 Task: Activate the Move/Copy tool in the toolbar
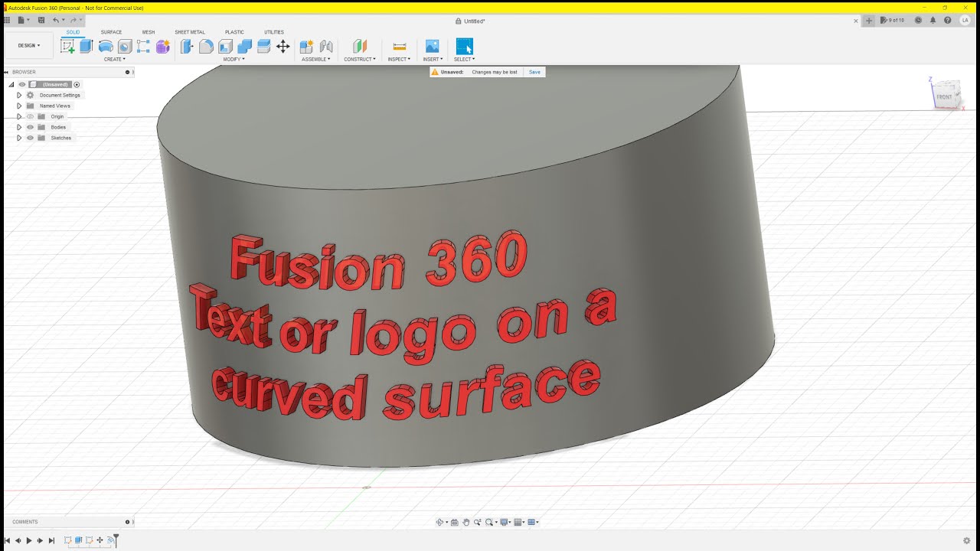point(283,47)
